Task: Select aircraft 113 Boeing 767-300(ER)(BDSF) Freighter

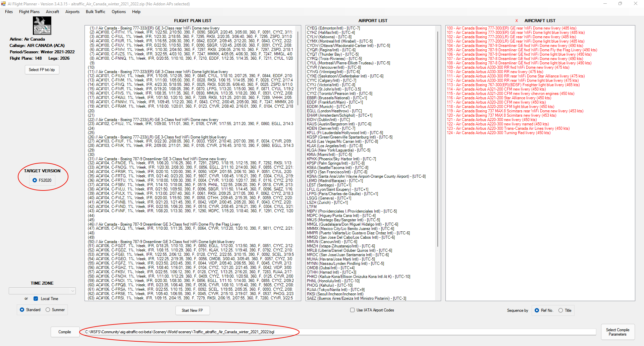Action: pos(513,85)
